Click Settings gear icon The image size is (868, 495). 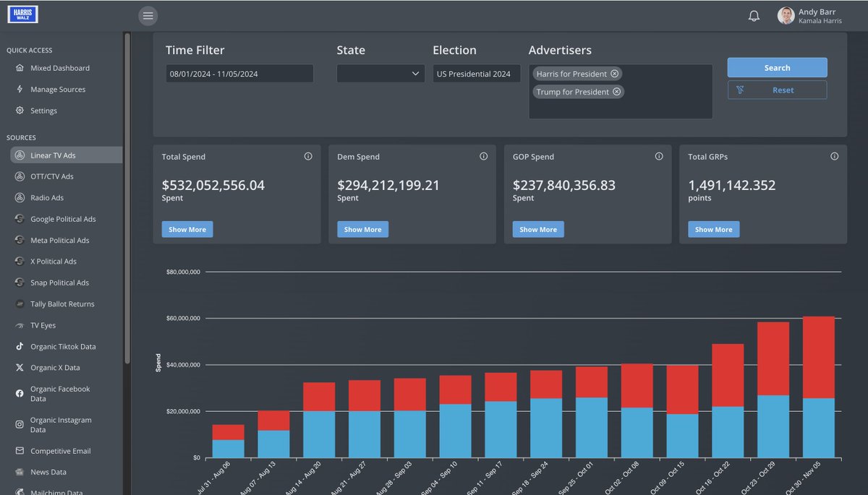click(x=20, y=111)
